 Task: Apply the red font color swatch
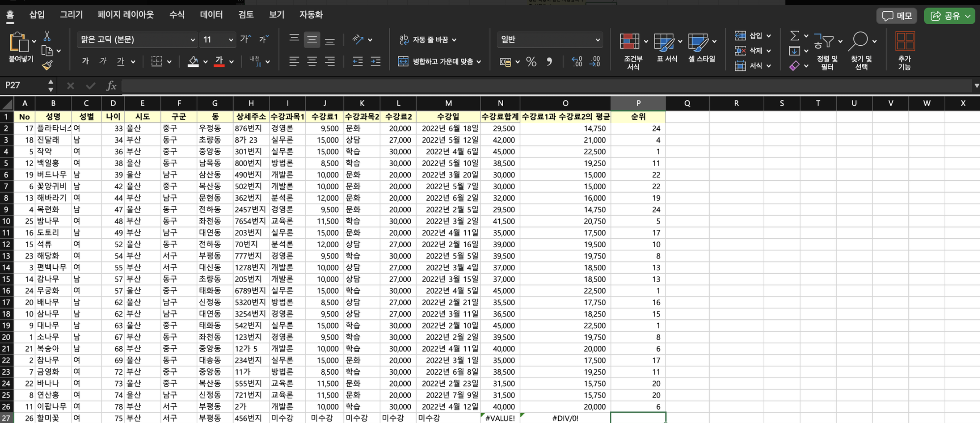pos(219,61)
